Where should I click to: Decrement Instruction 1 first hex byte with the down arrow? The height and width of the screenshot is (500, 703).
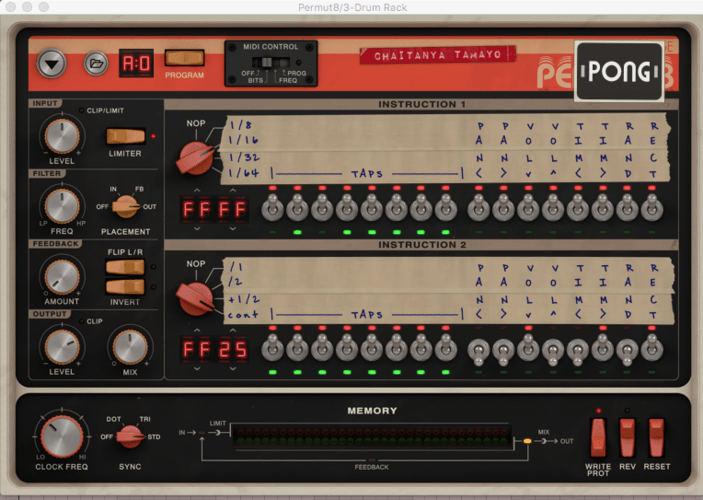pos(197,228)
